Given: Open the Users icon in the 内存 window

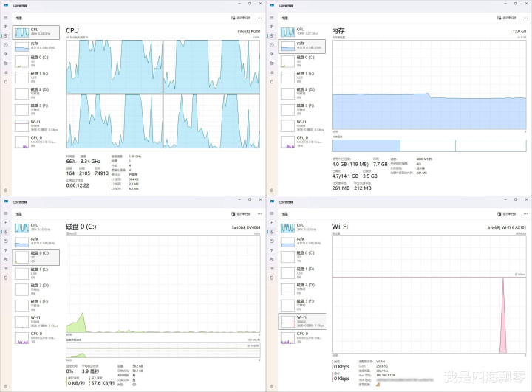Looking at the screenshot, I should (x=271, y=63).
